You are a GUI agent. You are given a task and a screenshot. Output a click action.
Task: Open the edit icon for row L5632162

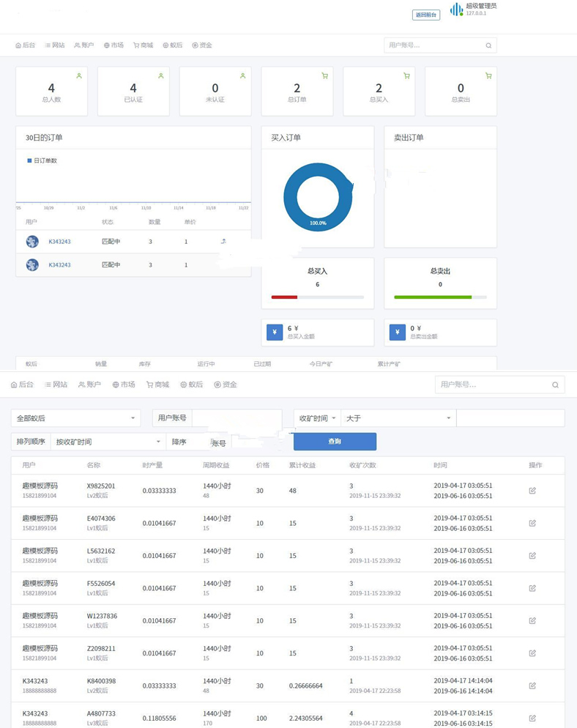[532, 556]
